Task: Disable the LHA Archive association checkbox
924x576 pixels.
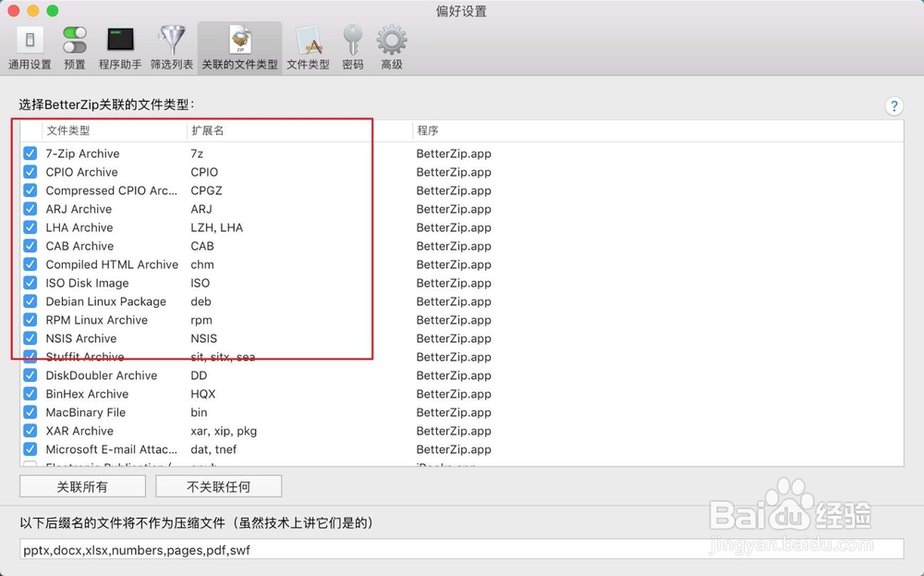Action: pyautogui.click(x=30, y=227)
